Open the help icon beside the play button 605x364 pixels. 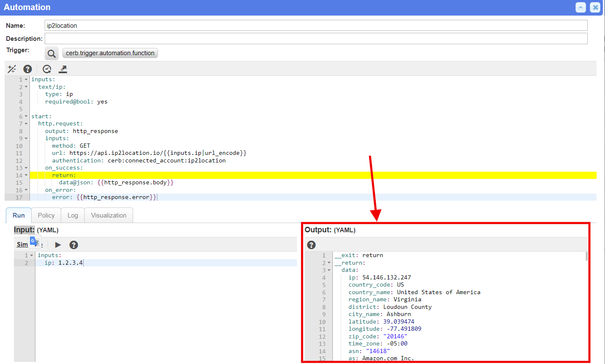pos(74,244)
